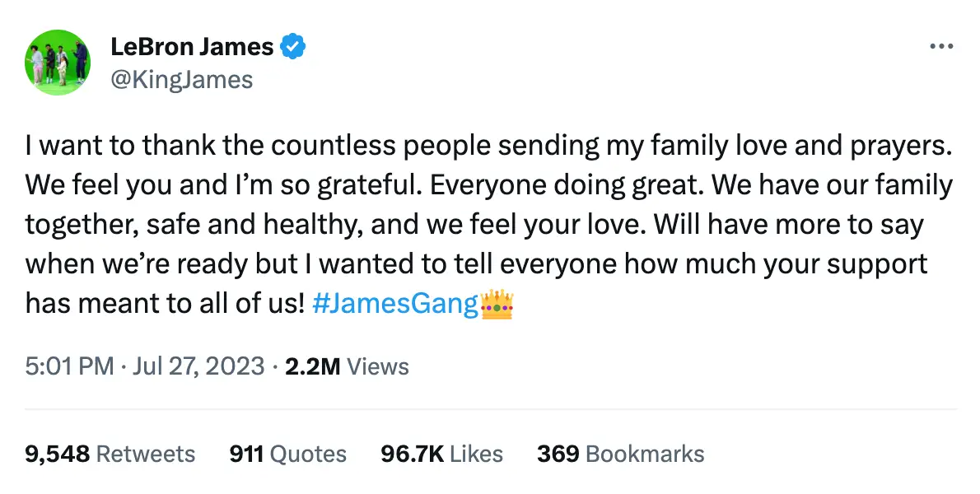This screenshot has width=980, height=494.
Task: Open the @KingJames handle link
Action: [x=181, y=79]
